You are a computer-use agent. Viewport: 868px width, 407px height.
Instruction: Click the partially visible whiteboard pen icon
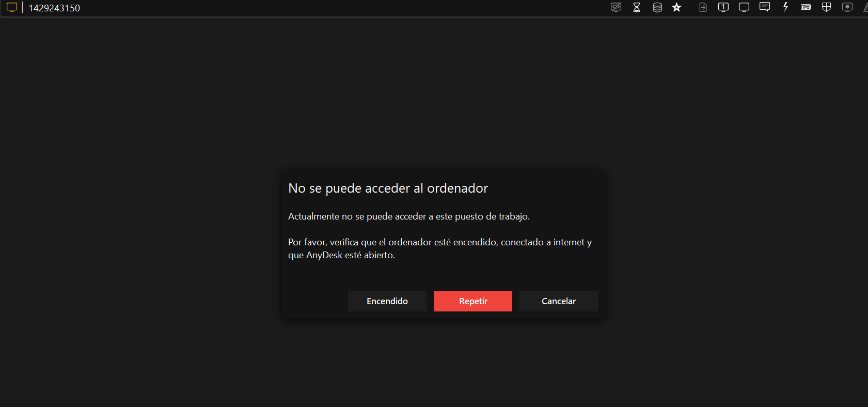pyautogui.click(x=865, y=7)
